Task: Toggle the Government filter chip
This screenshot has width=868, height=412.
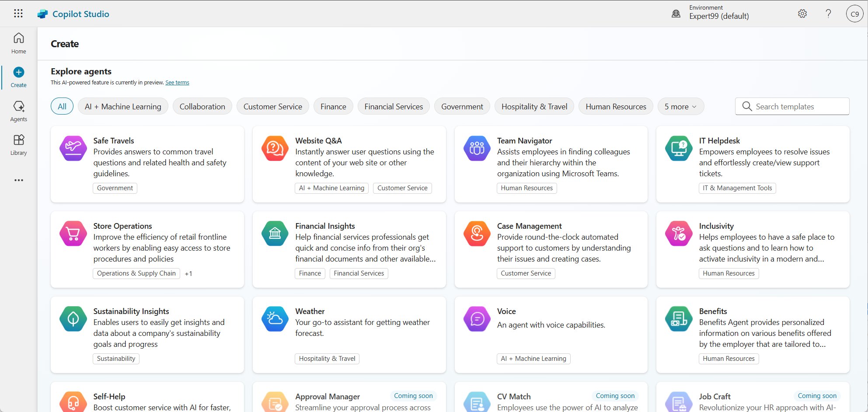Action: click(x=462, y=106)
